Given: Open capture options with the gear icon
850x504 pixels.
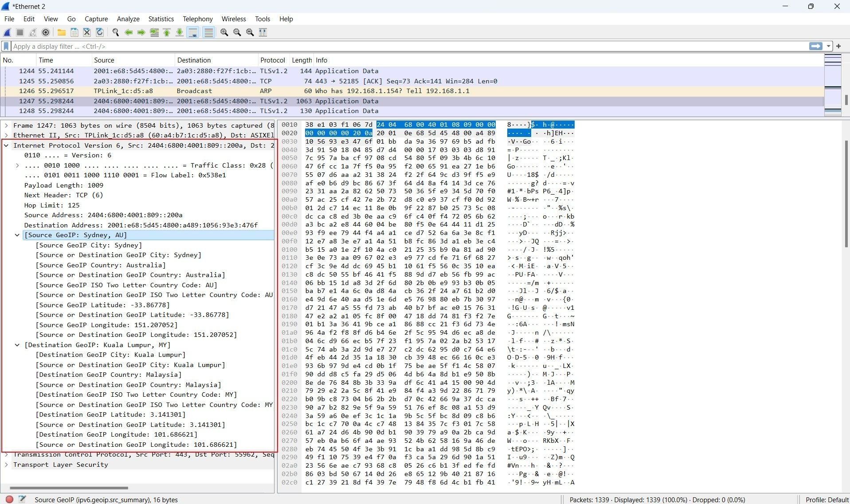Looking at the screenshot, I should click(x=45, y=32).
